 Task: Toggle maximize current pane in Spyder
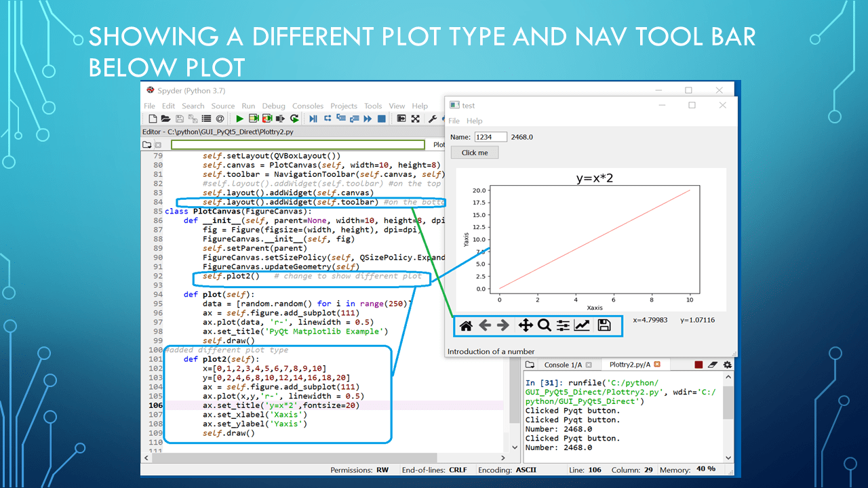point(402,119)
